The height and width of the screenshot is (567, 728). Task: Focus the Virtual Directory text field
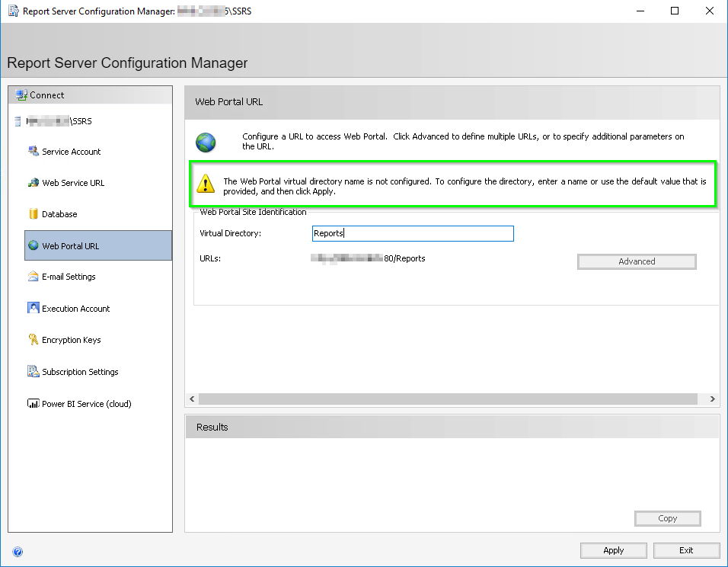click(x=413, y=233)
